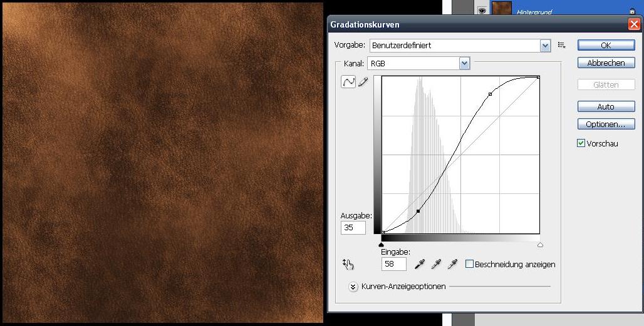Toggle the Vorschau checkbox
This screenshot has height=326, width=644.
coord(581,143)
